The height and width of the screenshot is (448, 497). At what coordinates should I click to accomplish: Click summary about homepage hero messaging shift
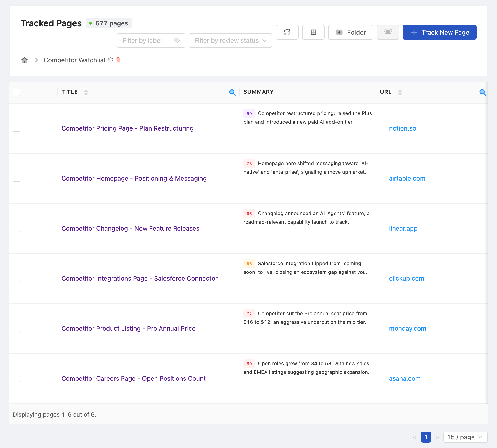point(306,168)
